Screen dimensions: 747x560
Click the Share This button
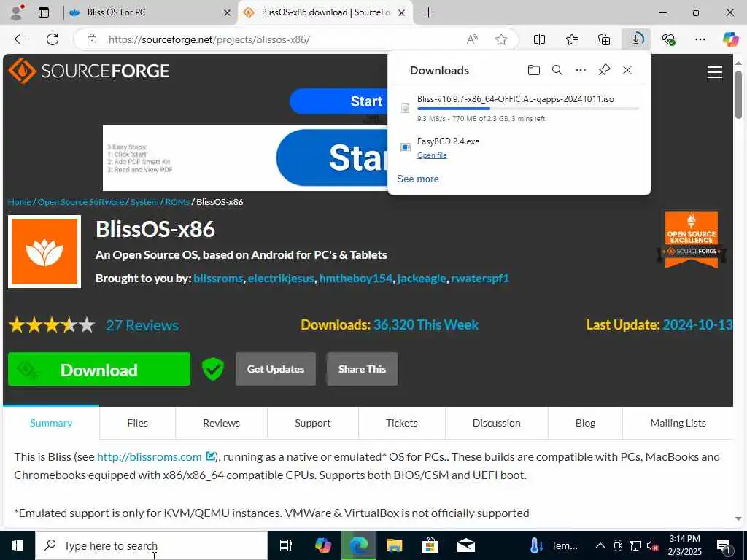point(362,369)
